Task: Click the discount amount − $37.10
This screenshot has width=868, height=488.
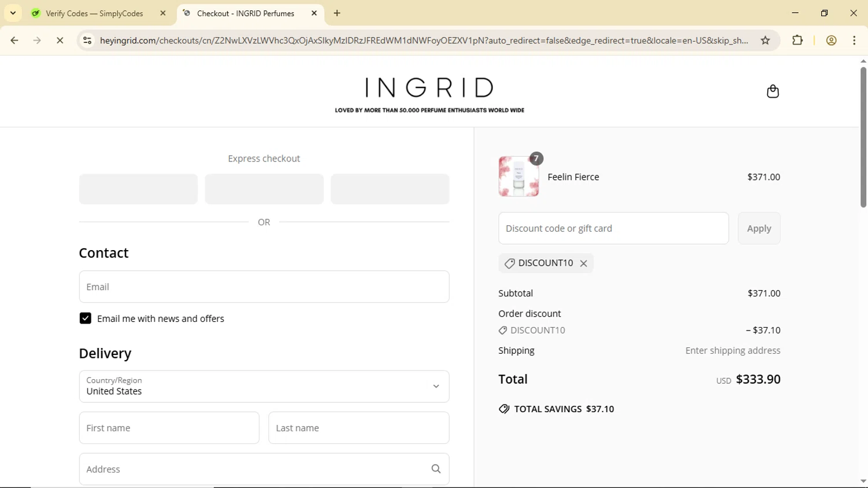Action: point(763,331)
